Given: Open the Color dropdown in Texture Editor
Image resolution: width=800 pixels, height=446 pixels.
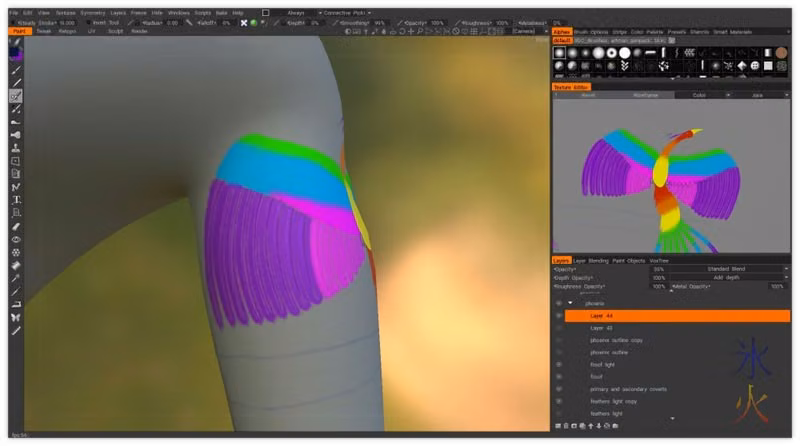Looking at the screenshot, I should (x=703, y=95).
